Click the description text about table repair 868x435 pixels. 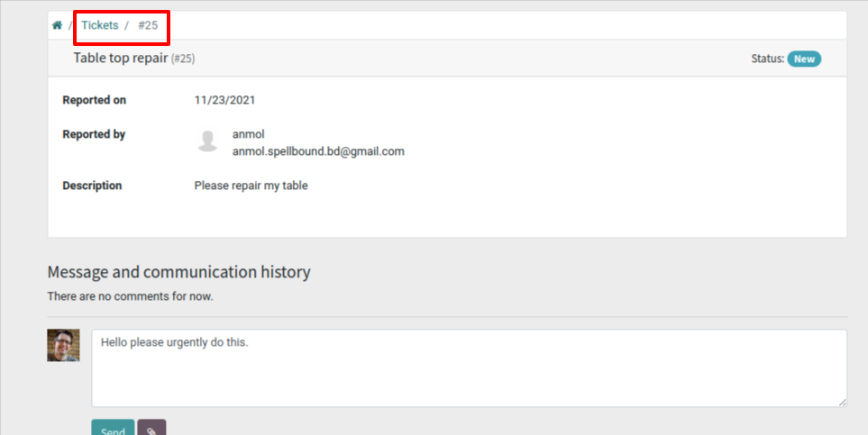click(x=251, y=186)
